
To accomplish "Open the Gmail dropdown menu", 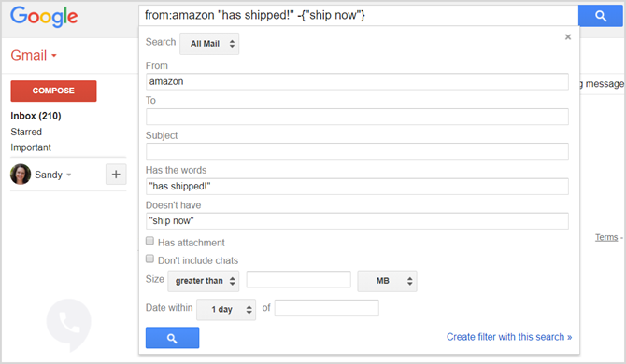I will tap(34, 55).
